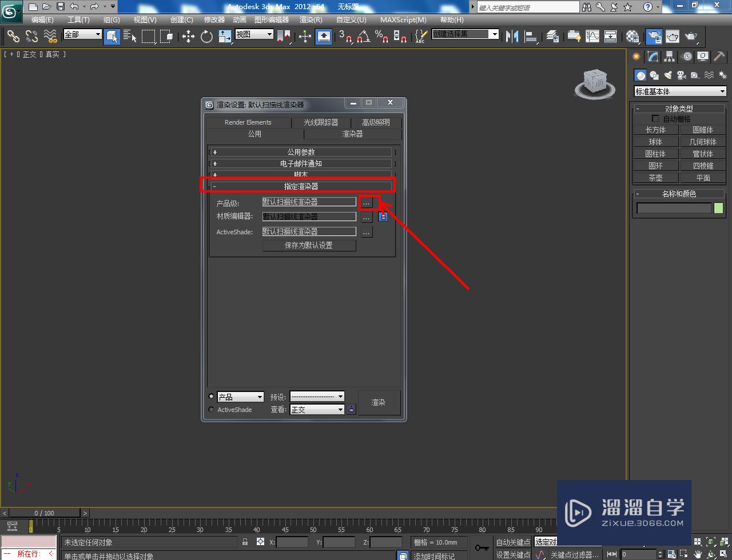Open the 创建选择集 dropdown
732x560 pixels.
(465, 34)
